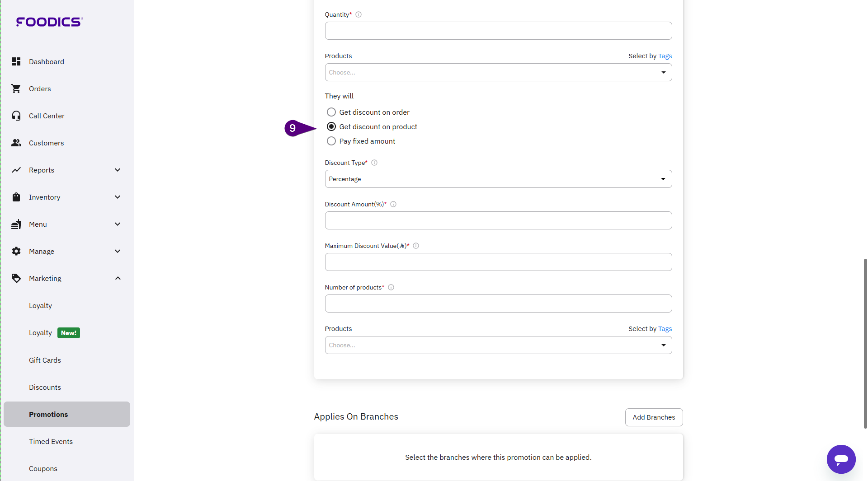Image resolution: width=868 pixels, height=481 pixels.
Task: Click the Add Branches button
Action: coord(654,417)
